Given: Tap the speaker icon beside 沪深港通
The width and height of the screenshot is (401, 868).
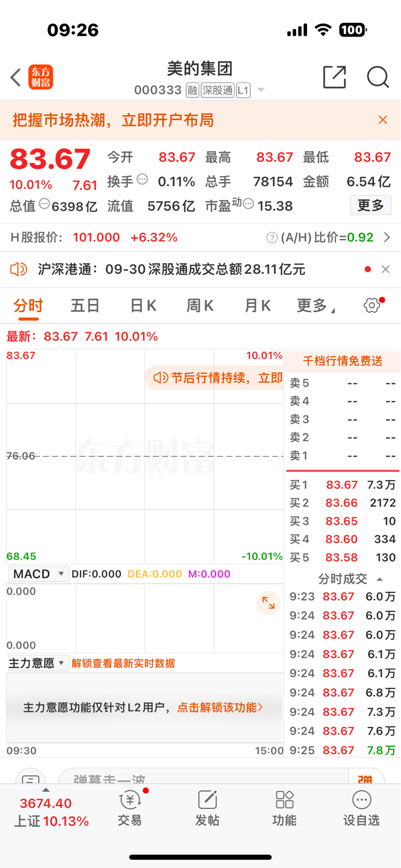Looking at the screenshot, I should click(19, 270).
